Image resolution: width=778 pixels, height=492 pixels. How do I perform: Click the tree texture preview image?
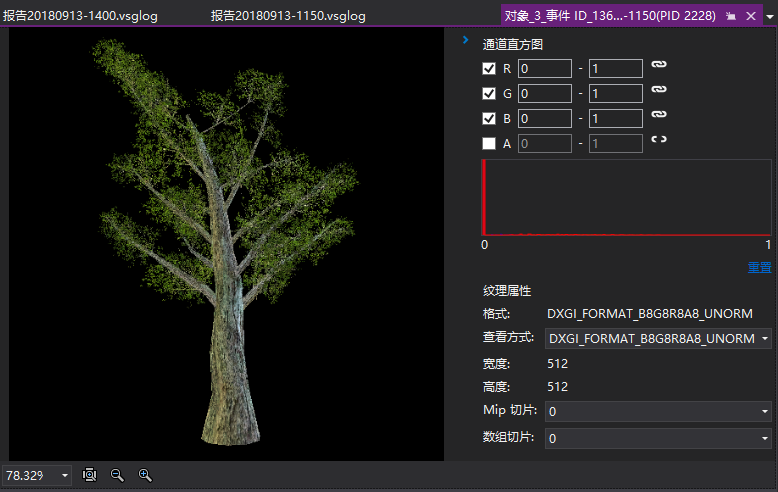pos(226,244)
